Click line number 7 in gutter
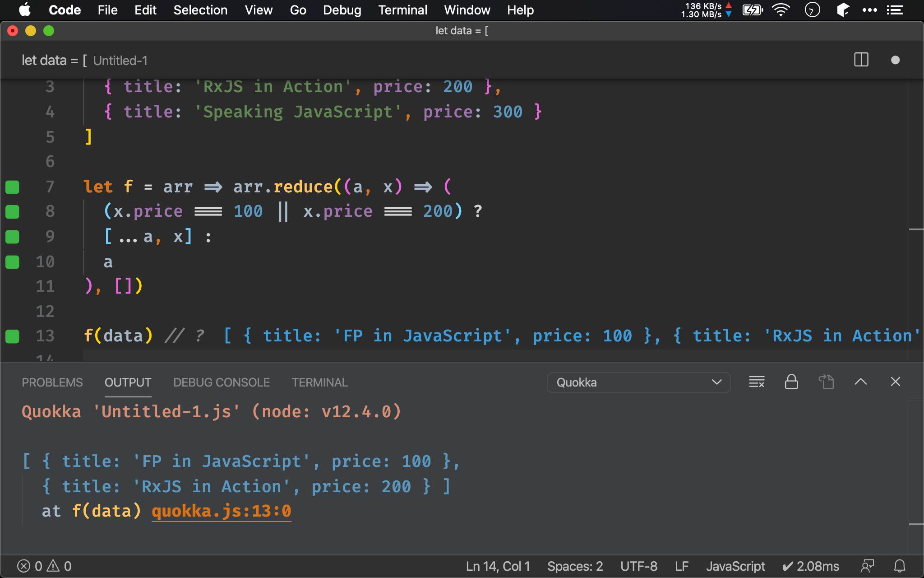 point(50,187)
